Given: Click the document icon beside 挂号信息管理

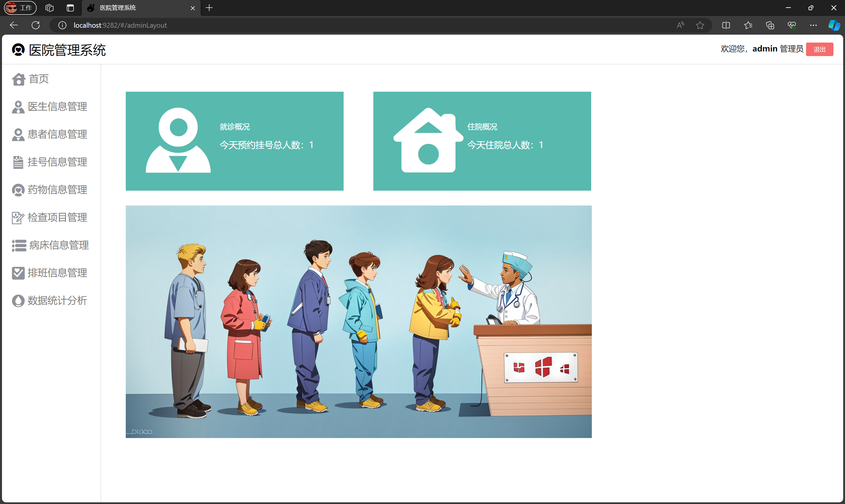Looking at the screenshot, I should (x=18, y=162).
